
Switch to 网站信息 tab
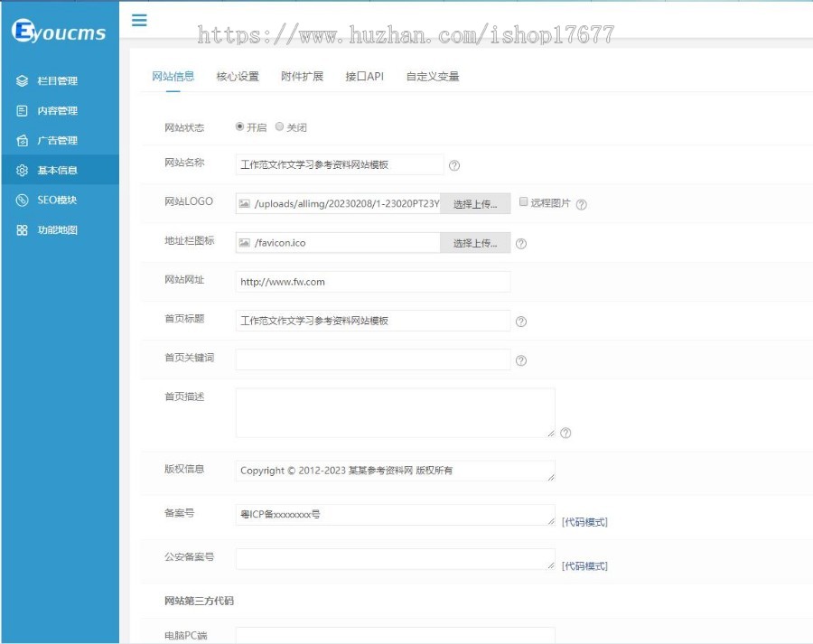pos(173,77)
